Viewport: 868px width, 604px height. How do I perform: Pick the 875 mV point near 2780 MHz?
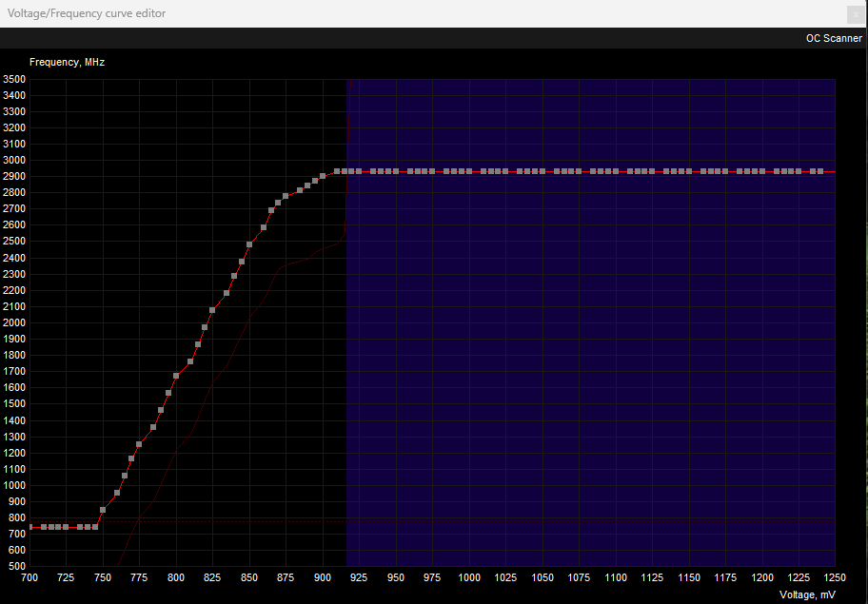286,196
